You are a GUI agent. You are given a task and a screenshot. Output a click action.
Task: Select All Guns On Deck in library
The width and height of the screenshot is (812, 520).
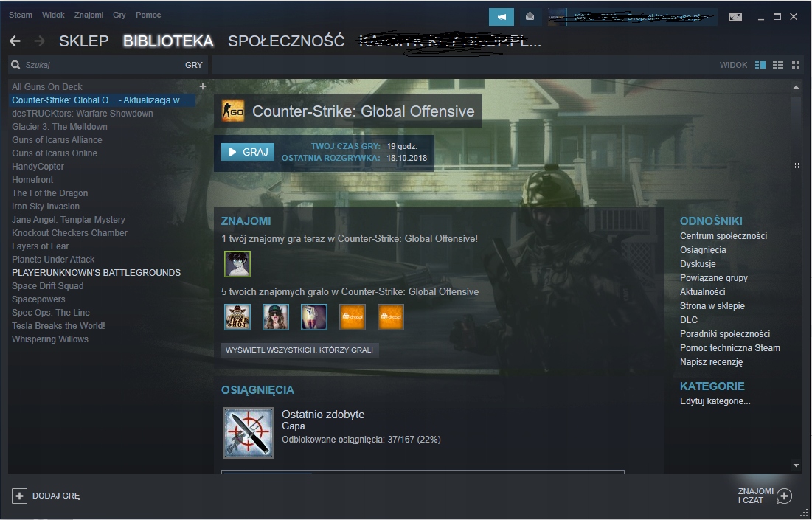47,86
